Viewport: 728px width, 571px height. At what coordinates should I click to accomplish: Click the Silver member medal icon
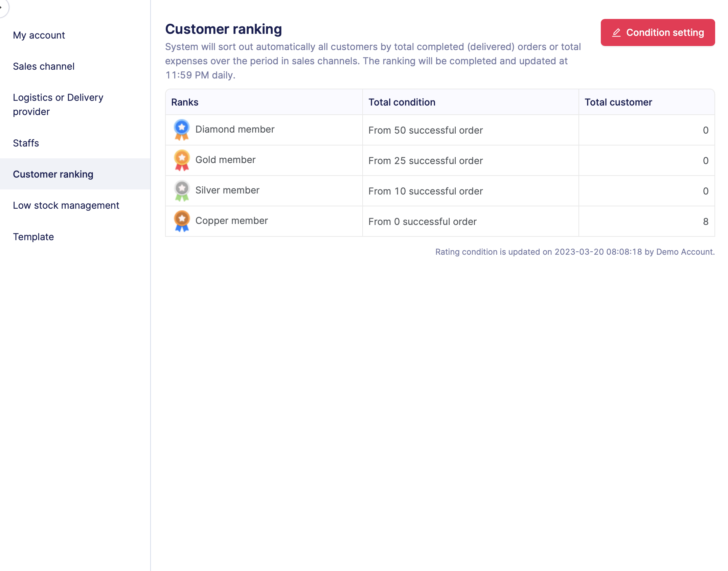point(182,191)
